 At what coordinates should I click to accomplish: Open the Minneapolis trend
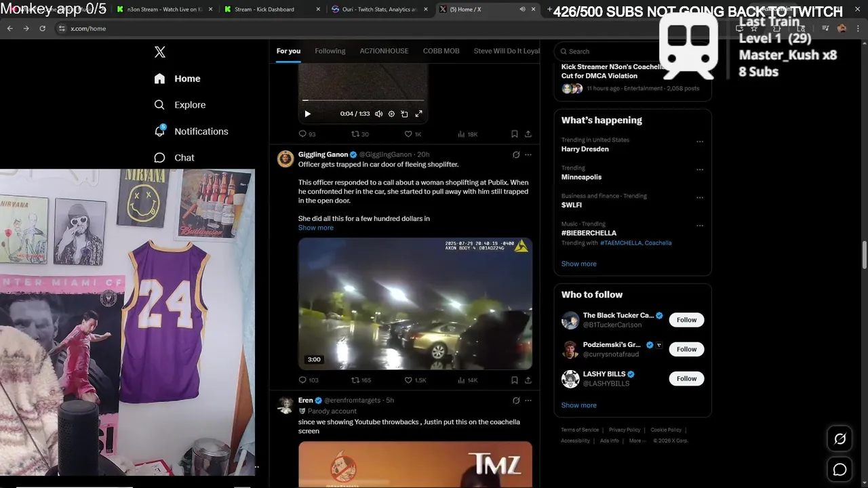[581, 177]
